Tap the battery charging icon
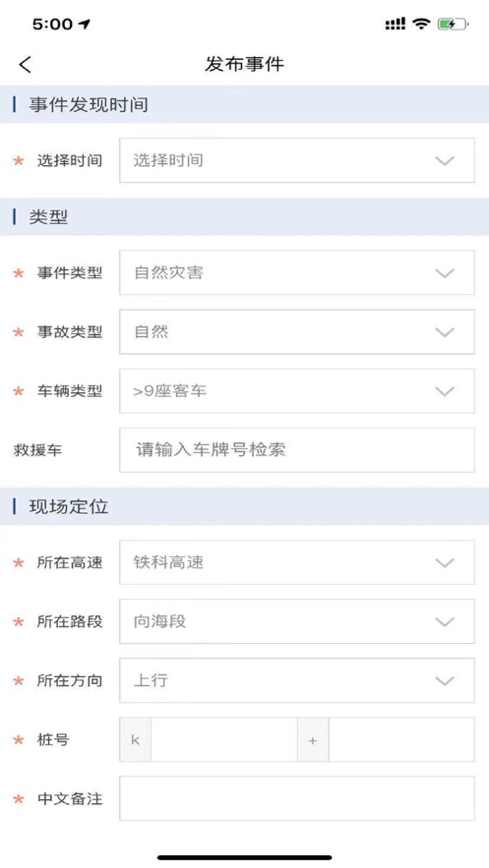The width and height of the screenshot is (489, 868). click(x=453, y=24)
